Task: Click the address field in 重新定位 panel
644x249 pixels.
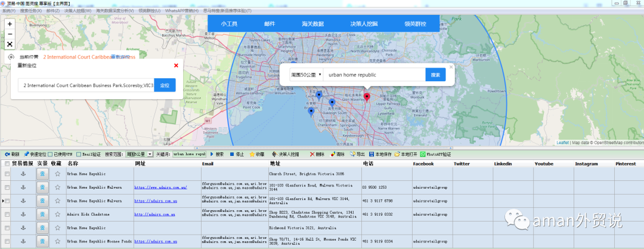Action: coord(86,85)
